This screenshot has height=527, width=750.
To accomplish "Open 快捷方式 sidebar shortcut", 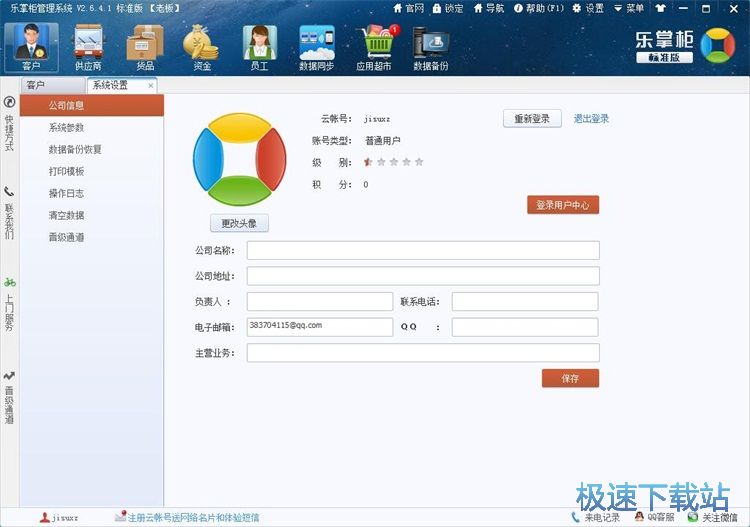I will pyautogui.click(x=9, y=123).
